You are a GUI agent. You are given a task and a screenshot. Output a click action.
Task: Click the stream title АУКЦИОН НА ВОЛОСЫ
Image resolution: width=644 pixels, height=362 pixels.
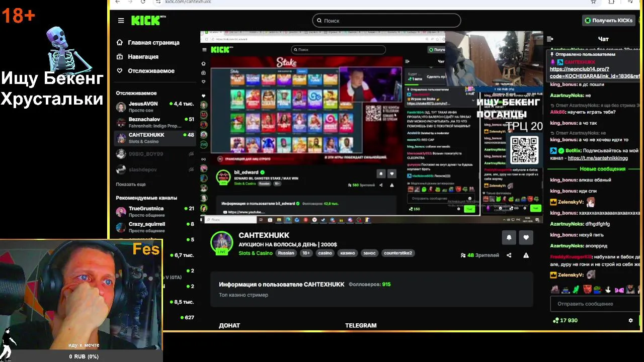(x=288, y=244)
